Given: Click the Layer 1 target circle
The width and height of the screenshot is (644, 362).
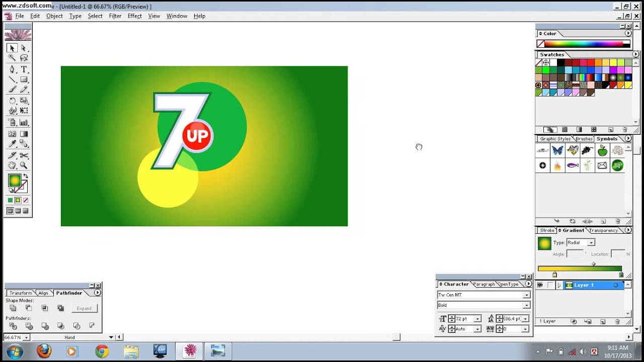Looking at the screenshot, I should point(615,285).
